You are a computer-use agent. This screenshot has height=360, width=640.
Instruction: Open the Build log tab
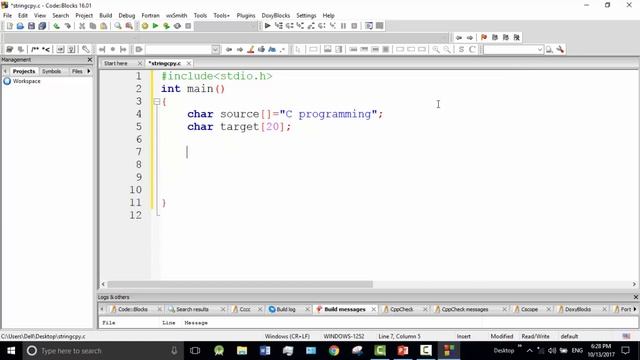click(x=286, y=309)
